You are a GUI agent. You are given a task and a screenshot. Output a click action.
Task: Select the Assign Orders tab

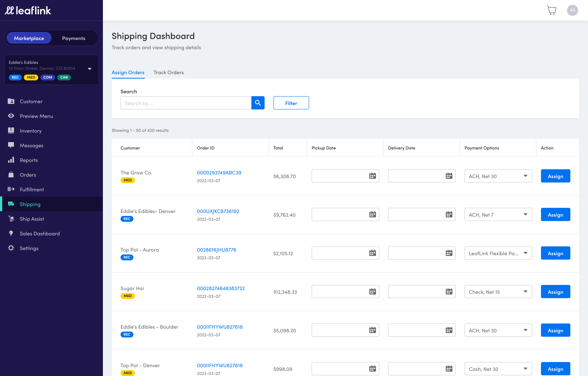128,72
